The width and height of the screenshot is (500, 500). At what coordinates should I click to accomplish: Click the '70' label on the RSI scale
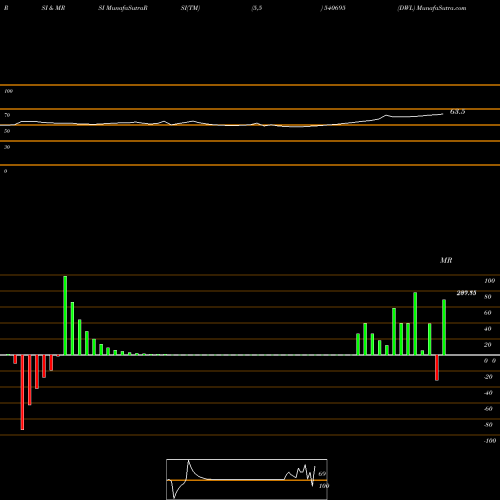7,115
